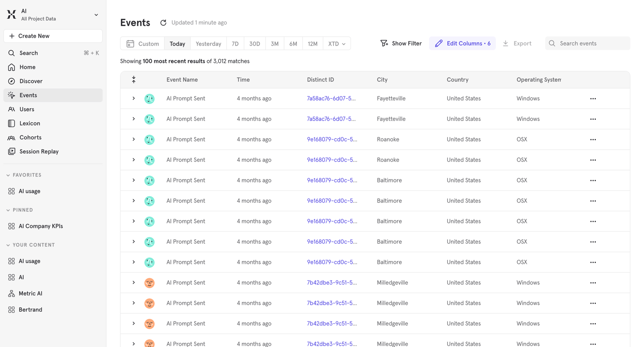Screen dimensions: 644x347
Task: Focus the Search events field
Action: (587, 43)
